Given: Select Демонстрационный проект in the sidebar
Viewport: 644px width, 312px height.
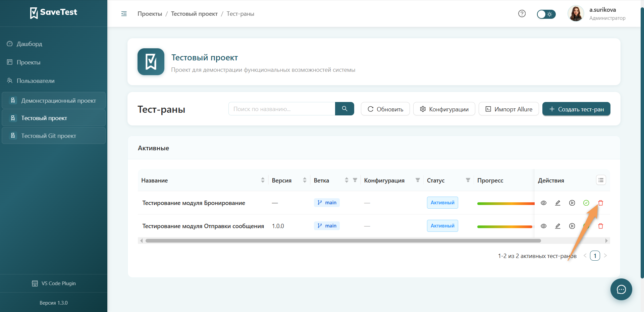Looking at the screenshot, I should [x=54, y=101].
